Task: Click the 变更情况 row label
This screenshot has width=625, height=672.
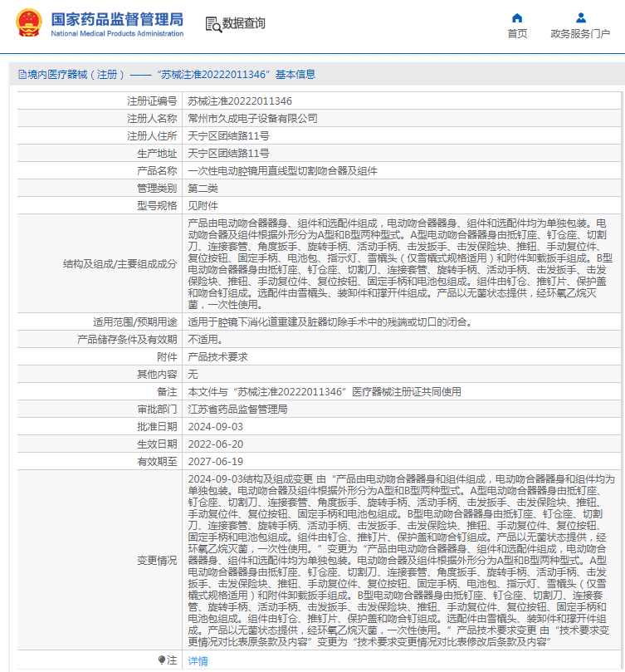Action: [x=157, y=561]
